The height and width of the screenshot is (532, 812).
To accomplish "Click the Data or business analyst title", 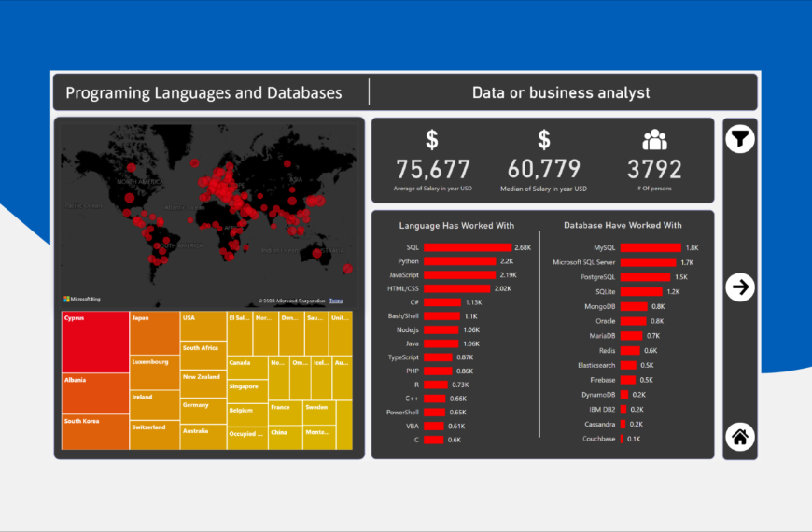I will tap(561, 92).
